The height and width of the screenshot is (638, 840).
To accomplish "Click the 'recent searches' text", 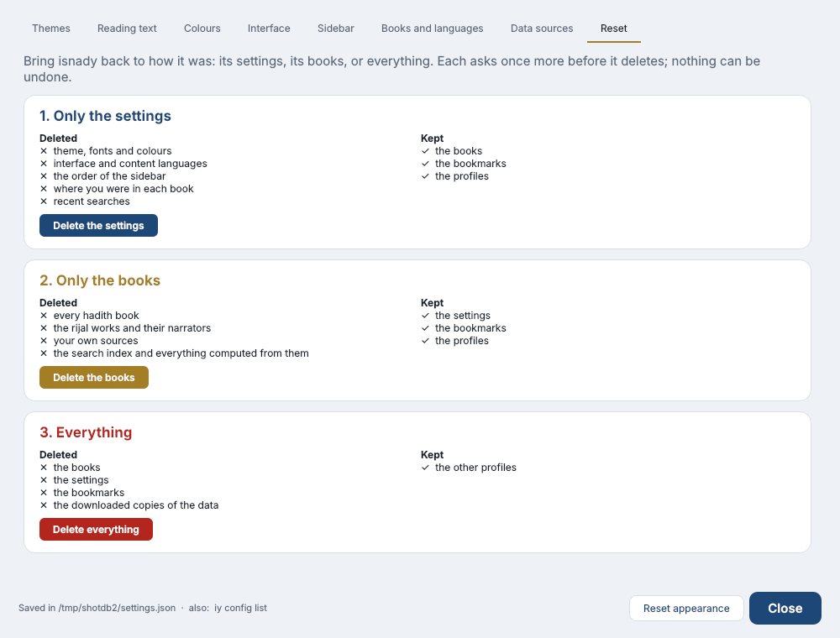I will coord(92,201).
